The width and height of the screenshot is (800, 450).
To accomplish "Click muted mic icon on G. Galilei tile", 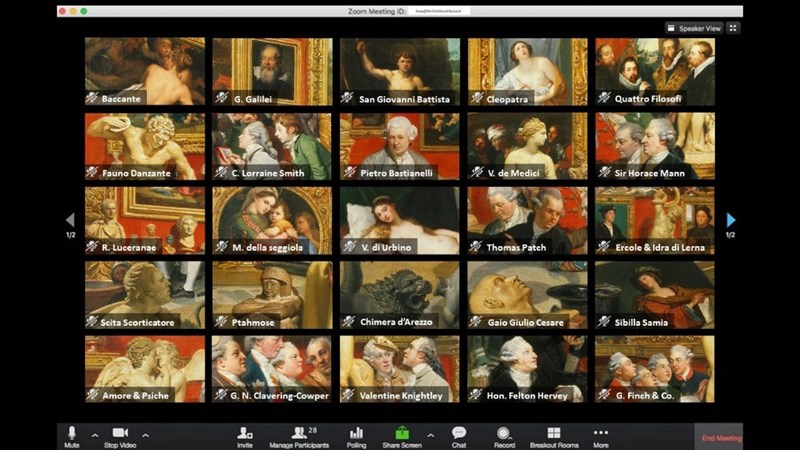I will click(x=221, y=97).
